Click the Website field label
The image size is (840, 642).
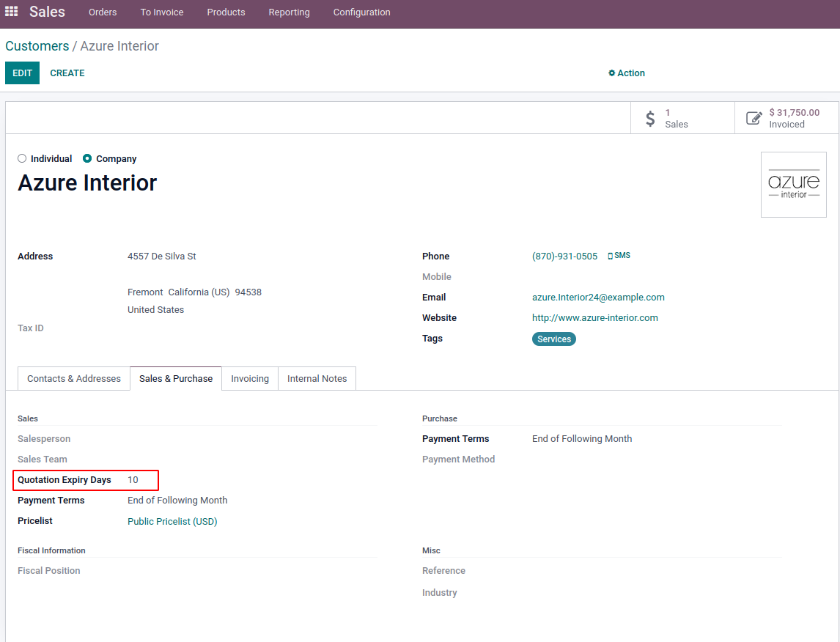[x=439, y=317]
